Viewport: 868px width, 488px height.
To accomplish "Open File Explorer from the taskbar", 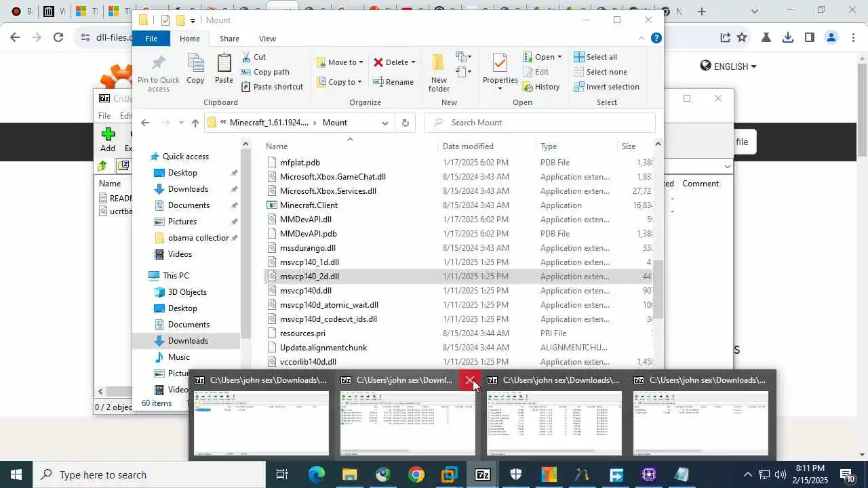I will click(x=350, y=474).
